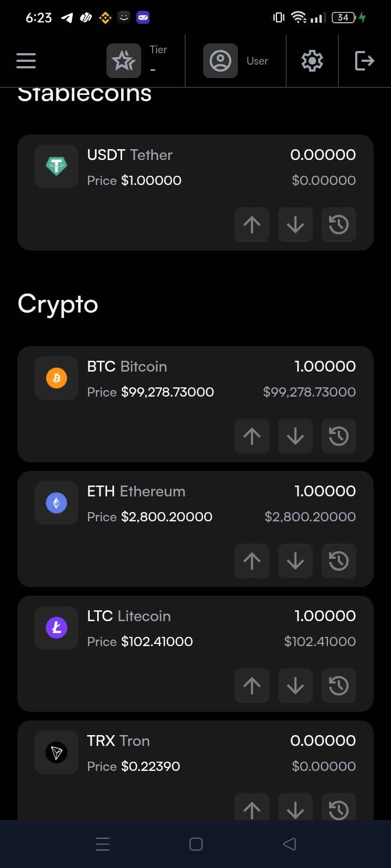
Task: Open the User profile icon
Action: (x=220, y=61)
